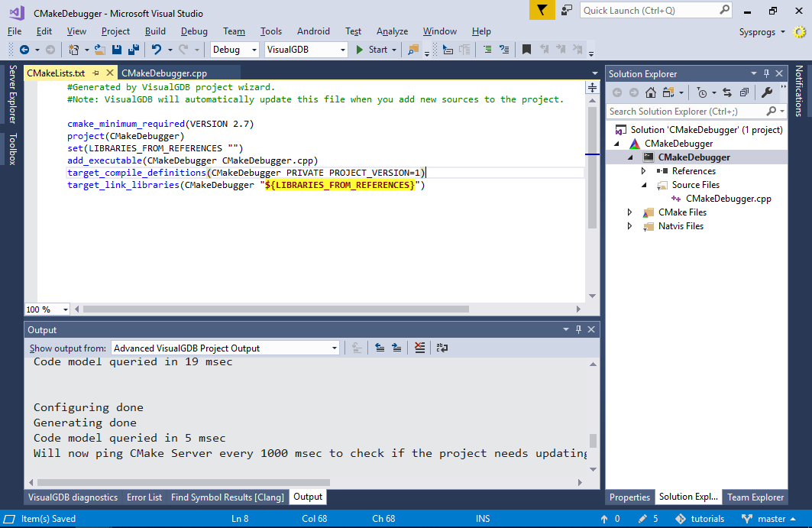The height and width of the screenshot is (528, 812).
Task: Click the yellow notification filter flag icon
Action: (x=542, y=11)
